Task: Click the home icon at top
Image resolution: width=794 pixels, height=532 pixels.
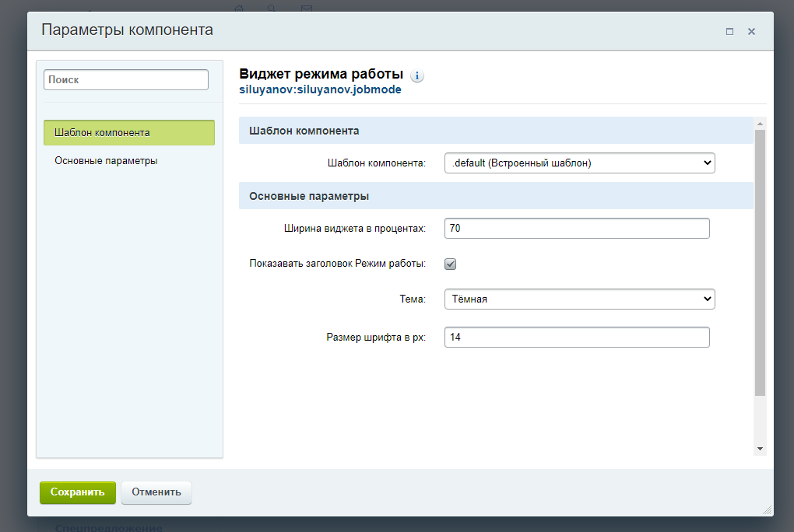Action: 237,7
